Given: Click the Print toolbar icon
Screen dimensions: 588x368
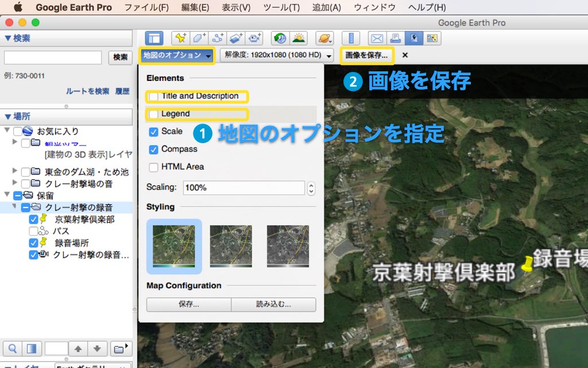Looking at the screenshot, I should click(395, 38).
